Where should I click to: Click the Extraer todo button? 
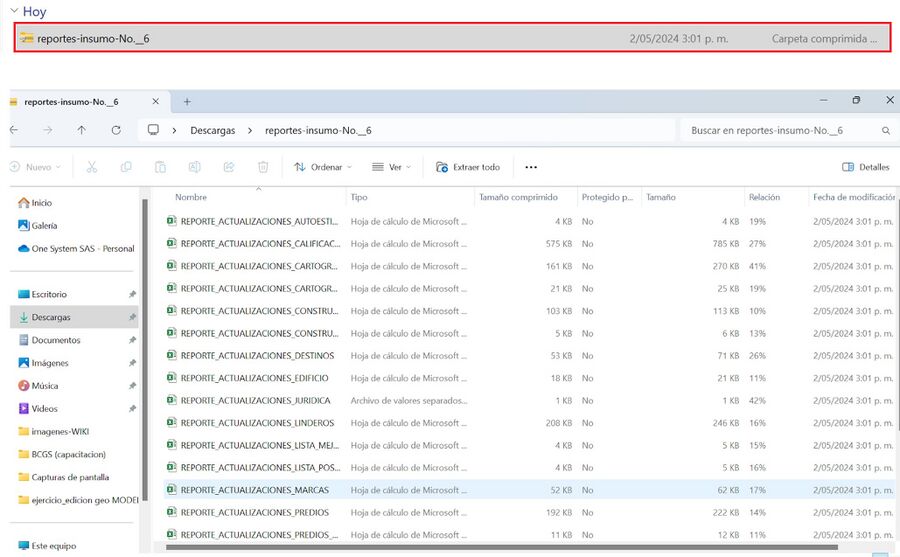pyautogui.click(x=468, y=167)
